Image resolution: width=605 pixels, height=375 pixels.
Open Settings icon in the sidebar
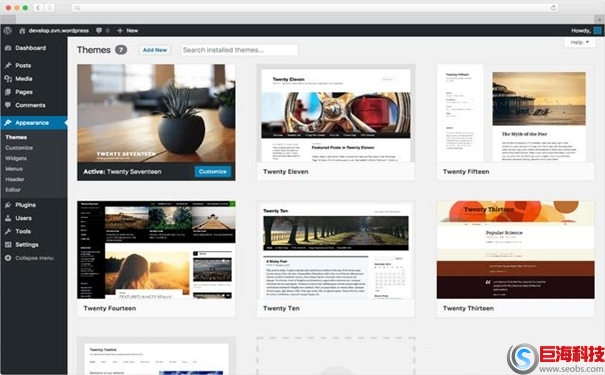click(x=8, y=245)
